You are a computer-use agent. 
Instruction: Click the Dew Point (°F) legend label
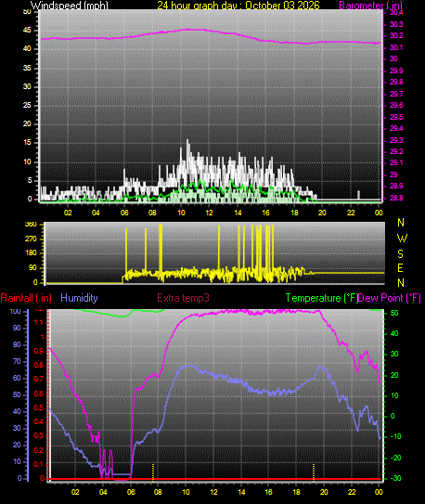click(390, 298)
